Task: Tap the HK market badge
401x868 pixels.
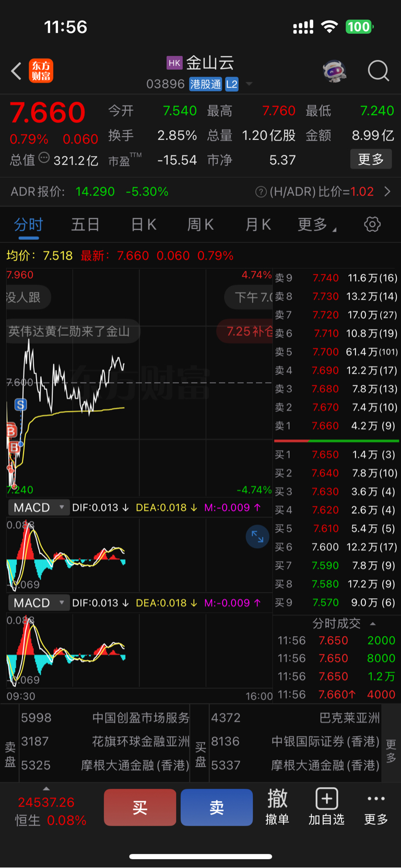Action: (174, 63)
